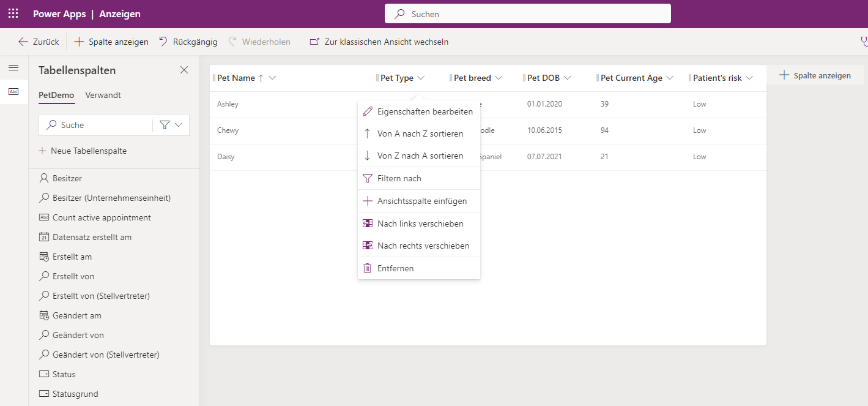Image resolution: width=868 pixels, height=406 pixels.
Task: Click the Suche field in Tabellenspalten panel
Action: [95, 125]
